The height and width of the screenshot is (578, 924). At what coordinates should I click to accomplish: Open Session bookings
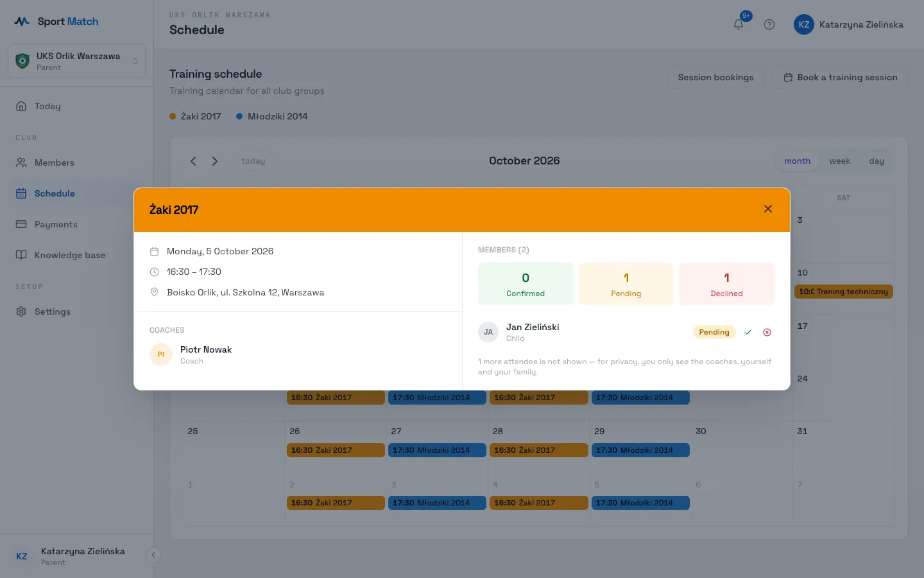[x=716, y=77]
